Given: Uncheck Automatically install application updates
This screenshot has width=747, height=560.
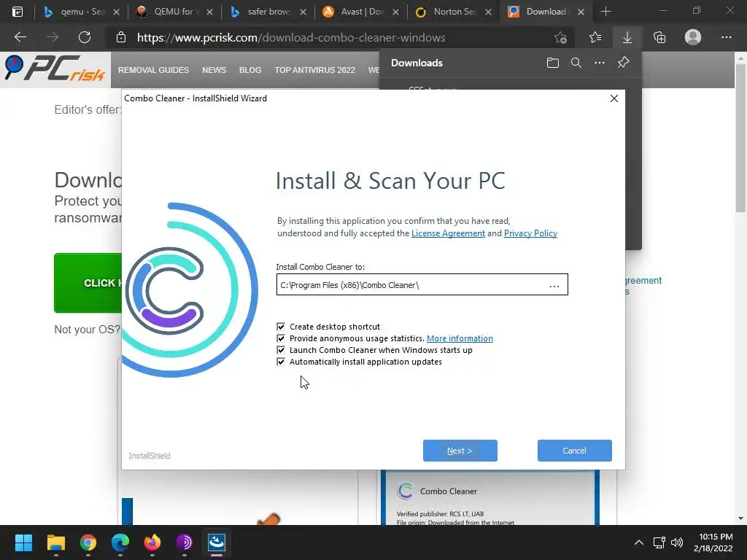Looking at the screenshot, I should (281, 362).
